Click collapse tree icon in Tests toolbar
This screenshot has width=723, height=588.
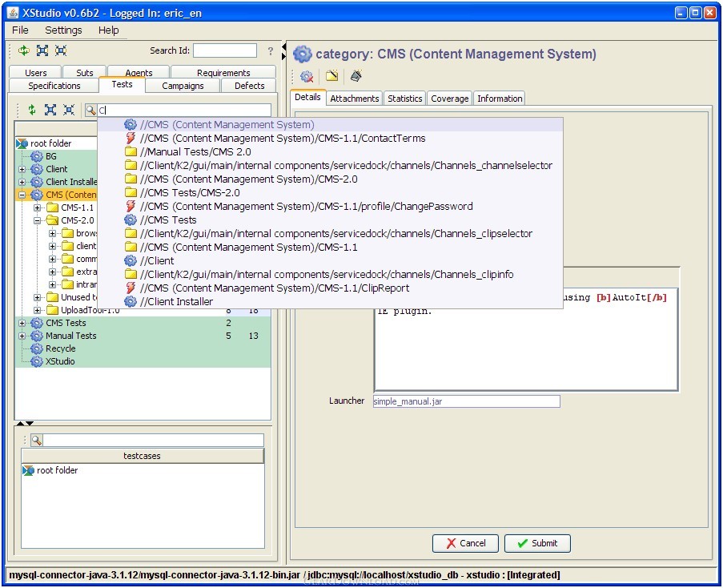[69, 110]
